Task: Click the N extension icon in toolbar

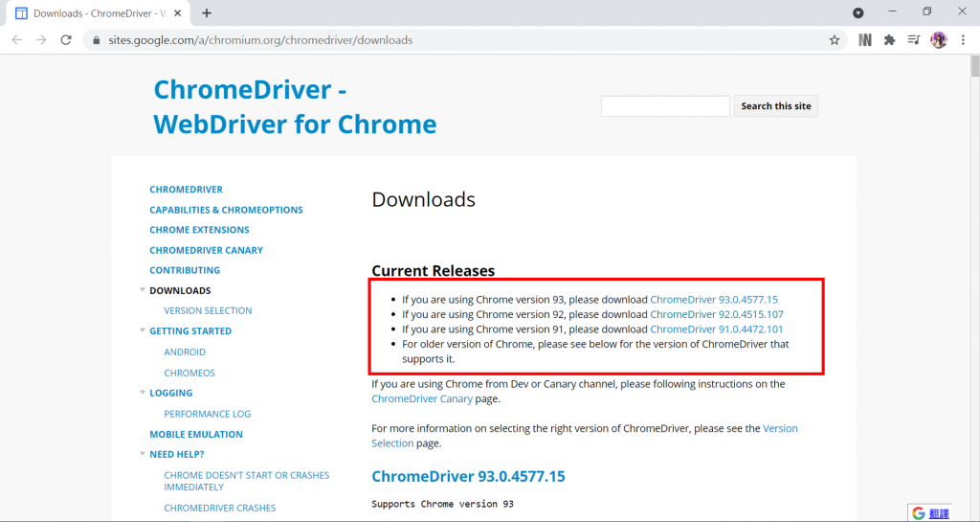Action: 865,40
